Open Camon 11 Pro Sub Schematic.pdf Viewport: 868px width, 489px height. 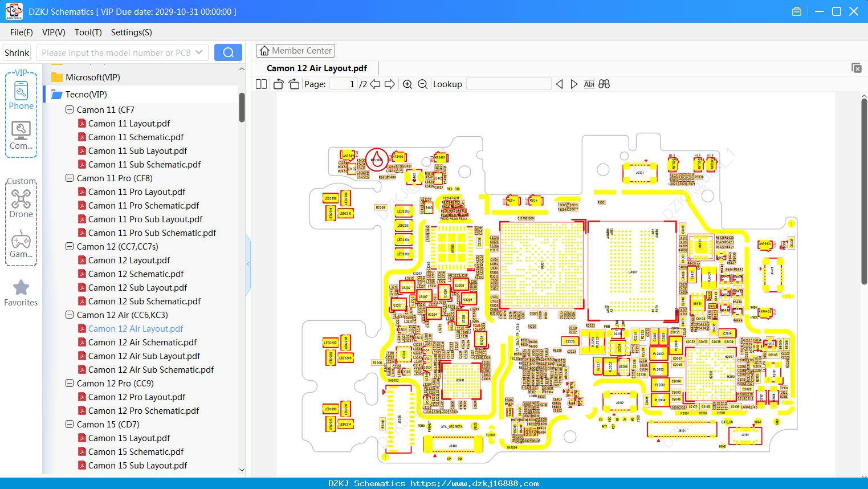tap(152, 233)
